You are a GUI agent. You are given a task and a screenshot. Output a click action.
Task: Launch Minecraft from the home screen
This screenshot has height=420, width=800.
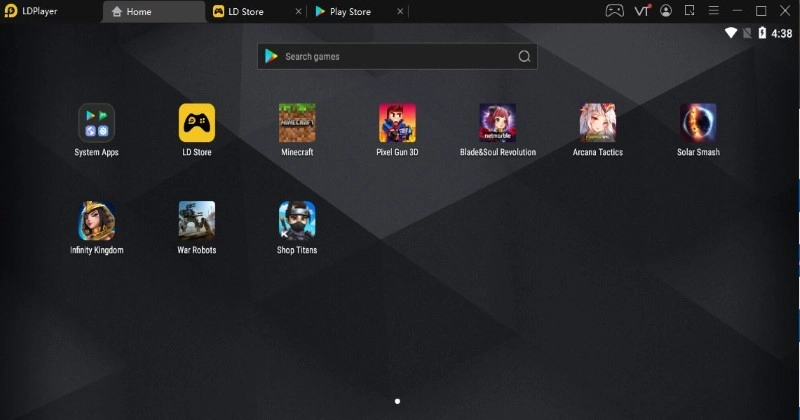pos(297,123)
